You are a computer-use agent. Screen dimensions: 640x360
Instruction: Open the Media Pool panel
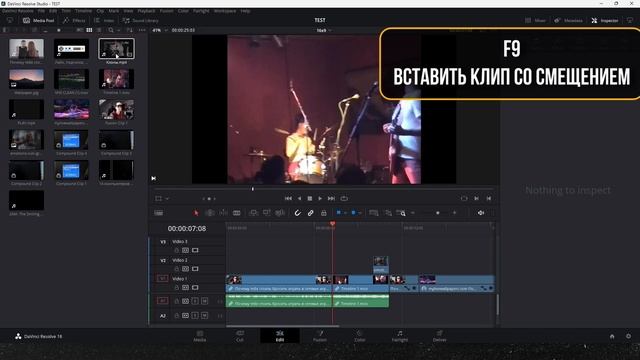click(38, 20)
